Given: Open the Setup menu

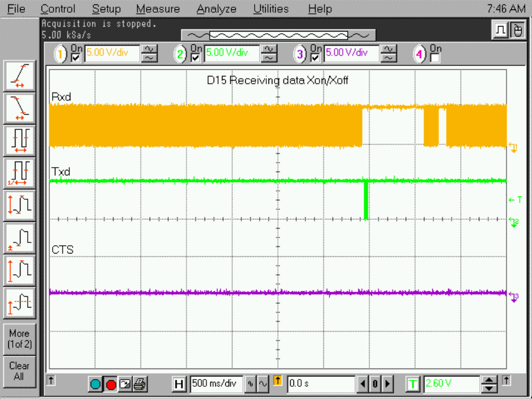Looking at the screenshot, I should coord(106,9).
